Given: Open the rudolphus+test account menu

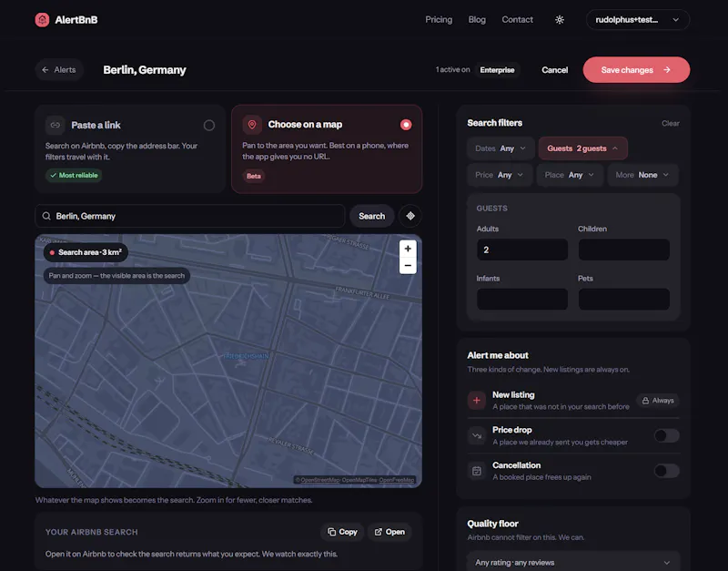Looking at the screenshot, I should 638,19.
